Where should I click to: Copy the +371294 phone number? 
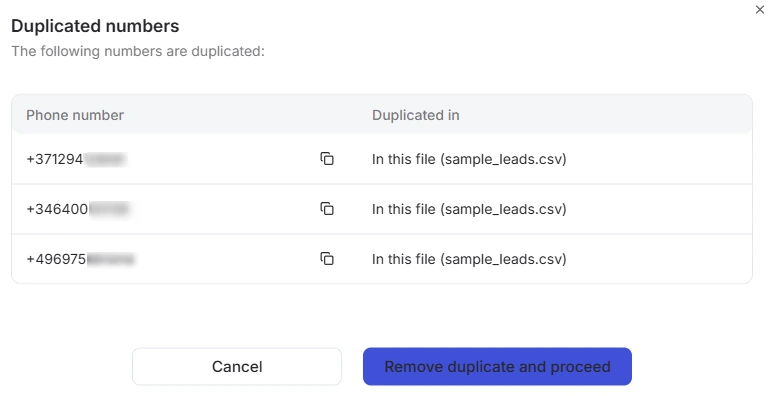[x=326, y=159]
